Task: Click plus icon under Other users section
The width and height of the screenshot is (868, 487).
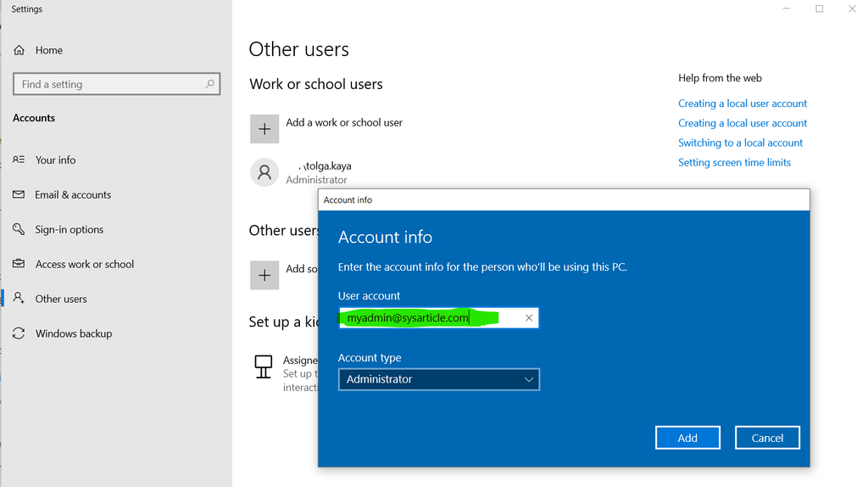Action: pos(264,275)
